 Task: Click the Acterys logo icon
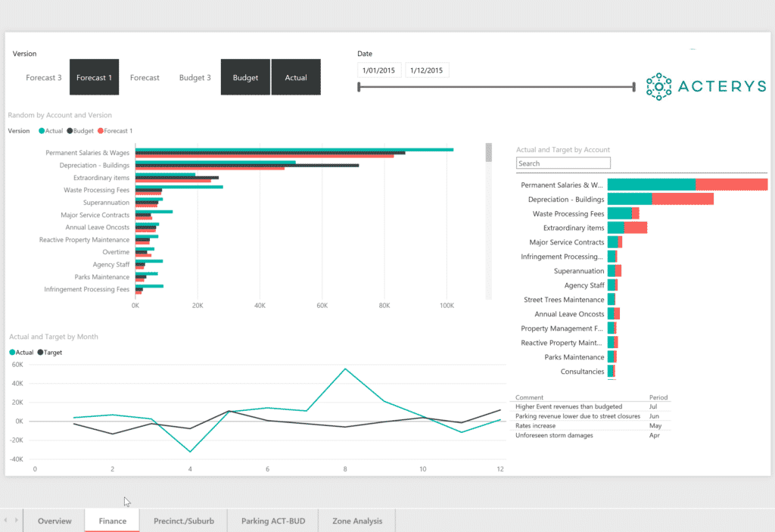pos(659,87)
